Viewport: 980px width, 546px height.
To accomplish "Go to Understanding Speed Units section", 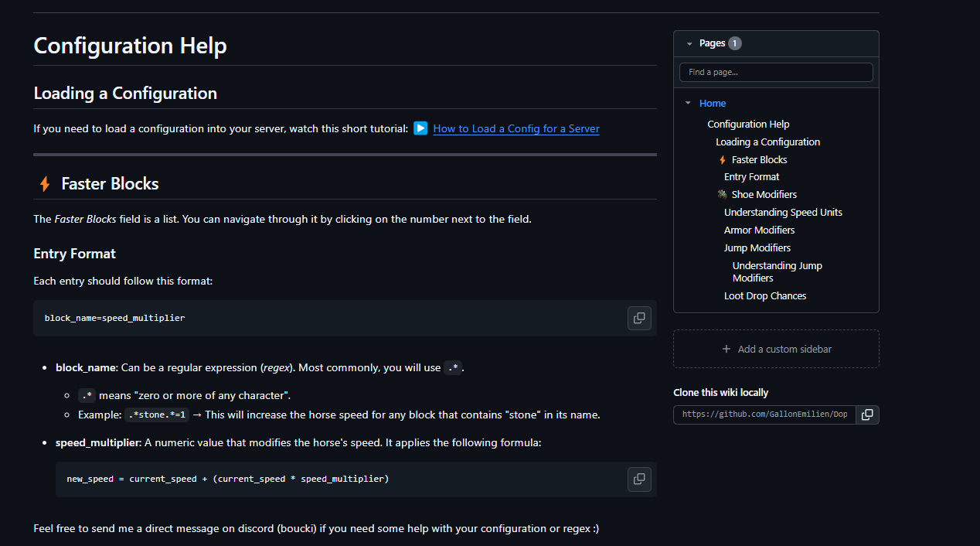I will click(x=783, y=213).
